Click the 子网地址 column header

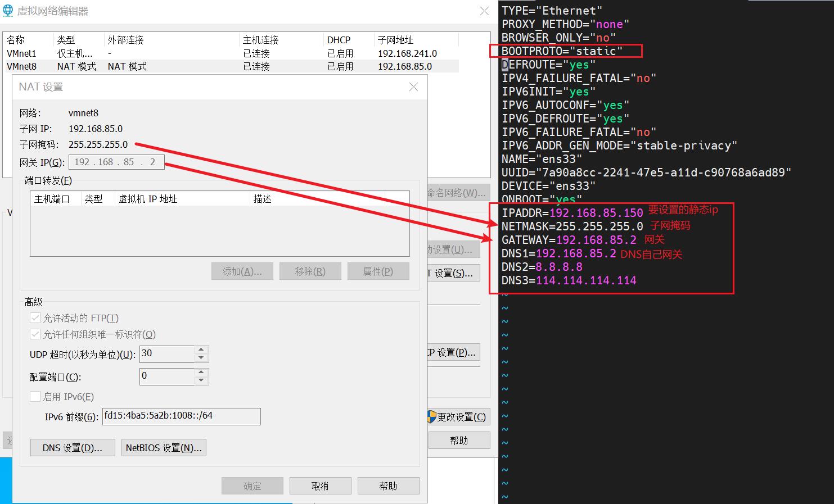(x=417, y=40)
